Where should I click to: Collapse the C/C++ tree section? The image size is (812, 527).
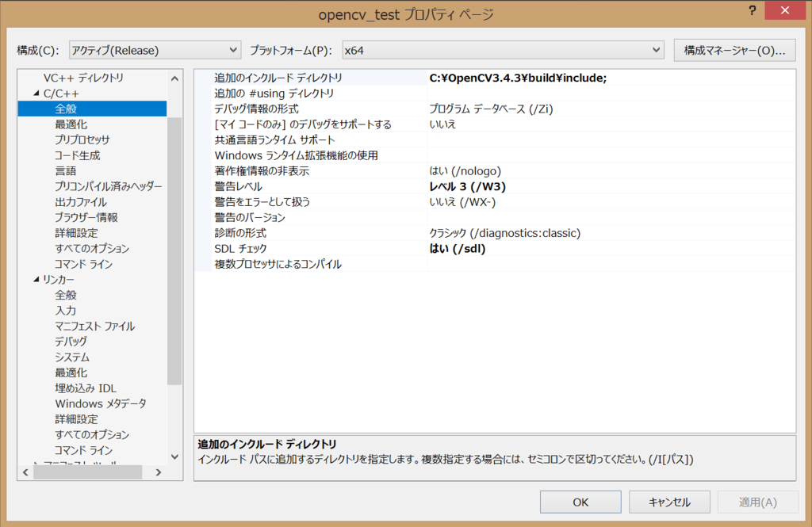point(35,93)
